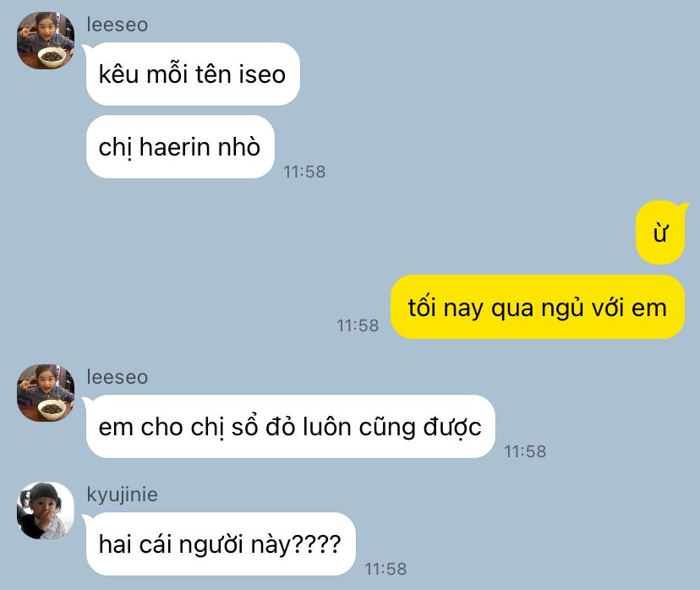Open leeseo's profile picture above first message
The width and height of the screenshot is (700, 590).
[46, 41]
